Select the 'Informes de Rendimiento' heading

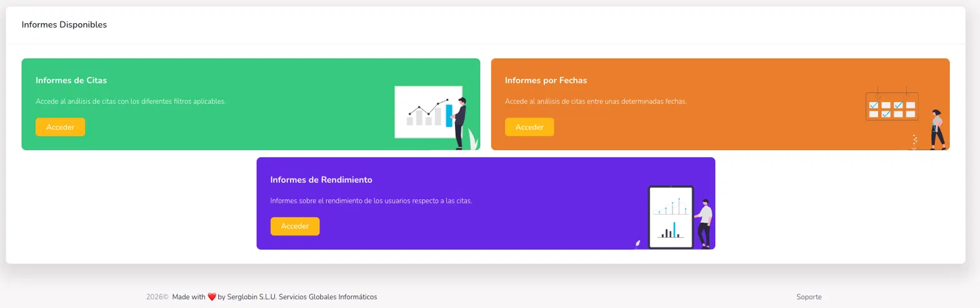(x=321, y=180)
